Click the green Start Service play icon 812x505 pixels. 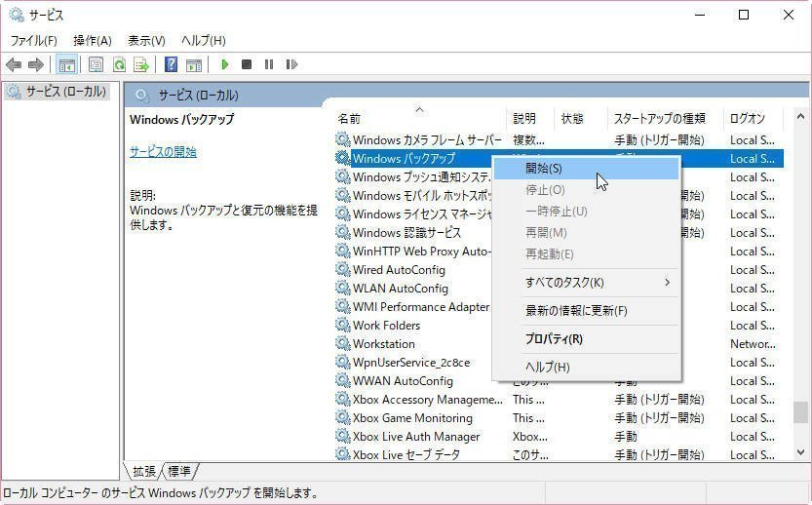(x=225, y=64)
